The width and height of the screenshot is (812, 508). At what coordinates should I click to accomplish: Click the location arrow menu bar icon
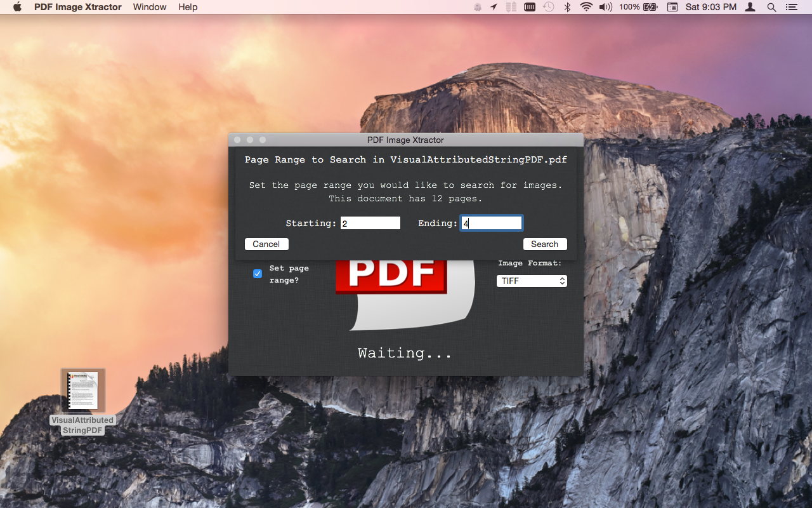494,7
